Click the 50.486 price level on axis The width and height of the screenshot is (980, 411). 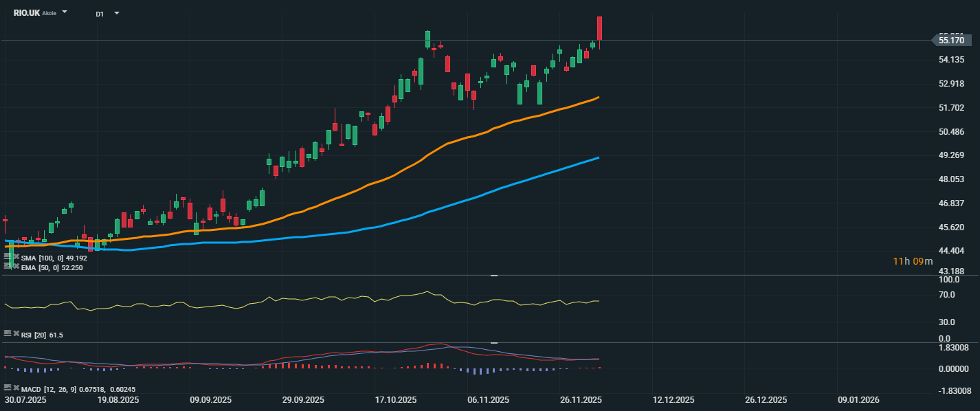pyautogui.click(x=953, y=131)
